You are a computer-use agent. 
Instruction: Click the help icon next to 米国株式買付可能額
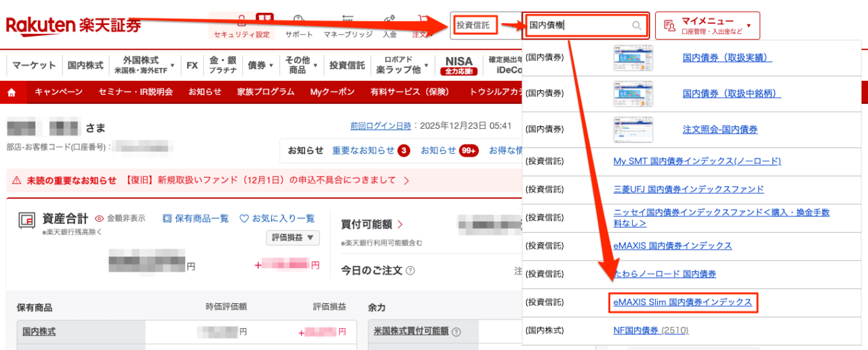click(x=456, y=332)
